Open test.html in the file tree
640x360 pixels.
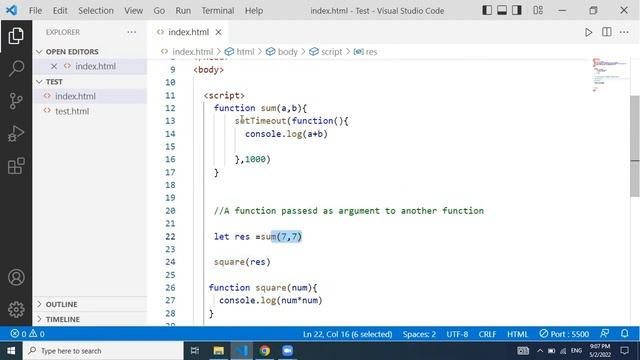coord(72,111)
